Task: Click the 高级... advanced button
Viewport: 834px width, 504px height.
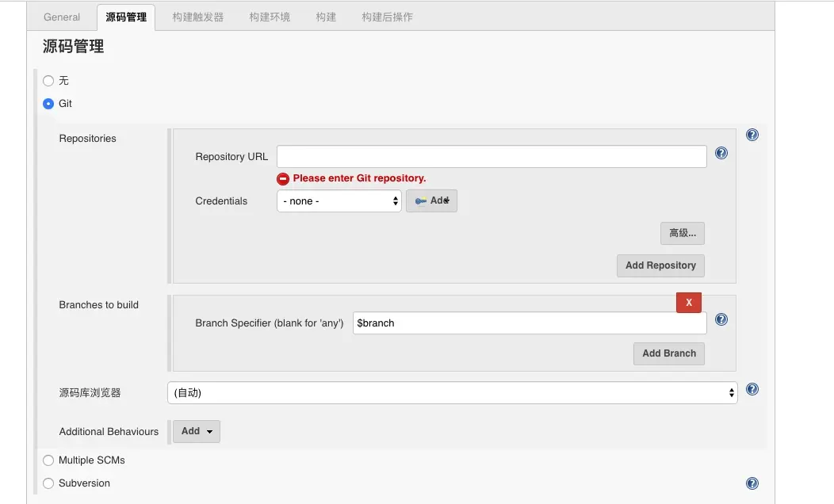Action: (x=683, y=234)
